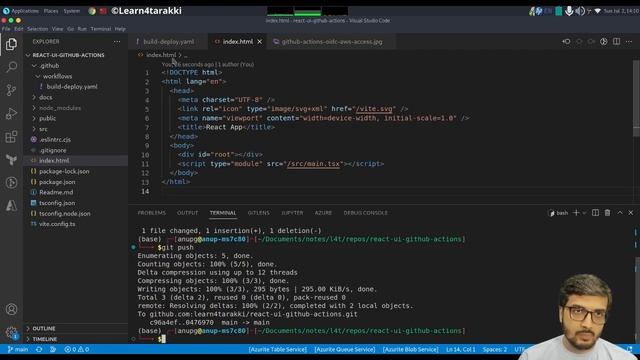The width and height of the screenshot is (640, 360).
Task: Open the Run and Debug view
Action: pos(11,113)
